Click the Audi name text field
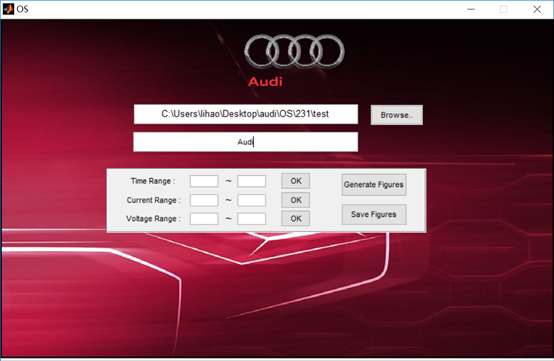 pyautogui.click(x=246, y=142)
